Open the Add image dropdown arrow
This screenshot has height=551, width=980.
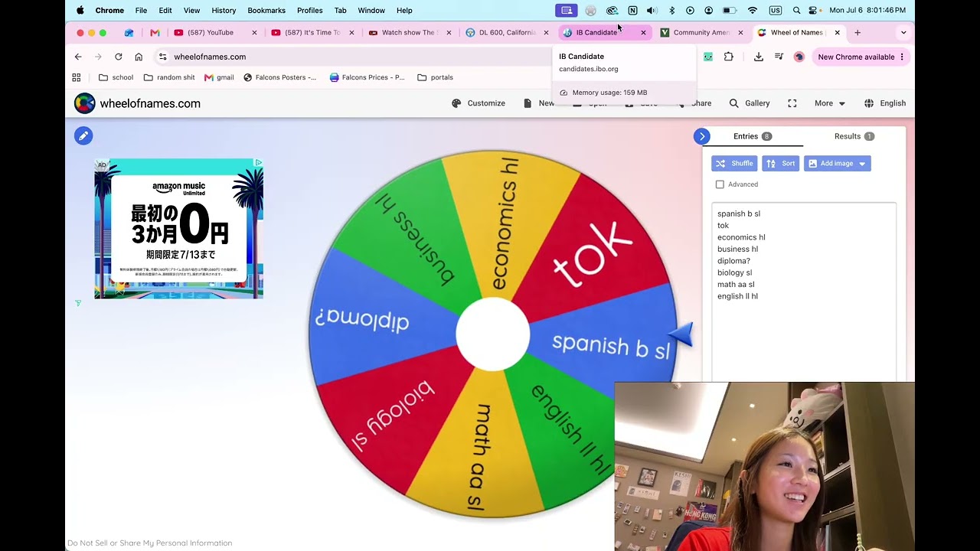point(862,164)
